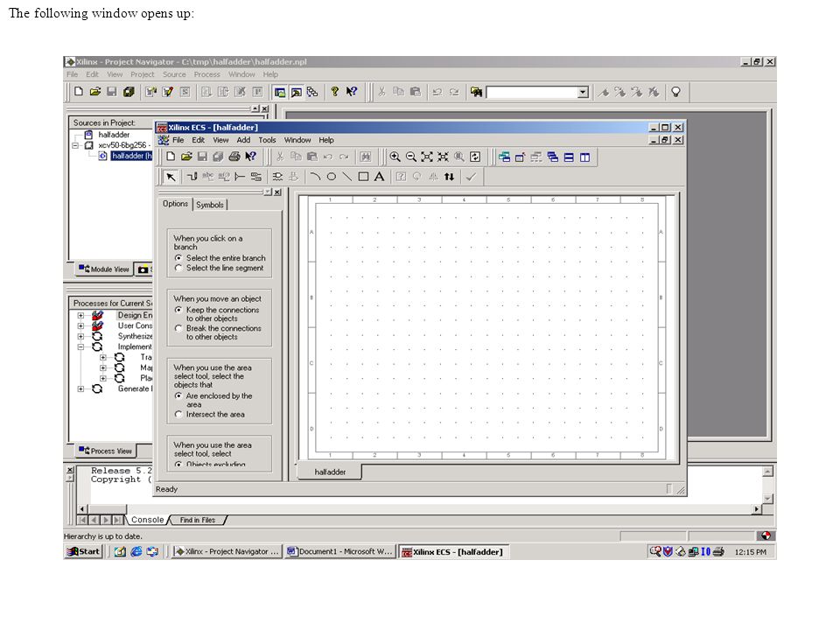Choose 'Intersect the area' radio button
The image size is (840, 630).
pos(178,414)
